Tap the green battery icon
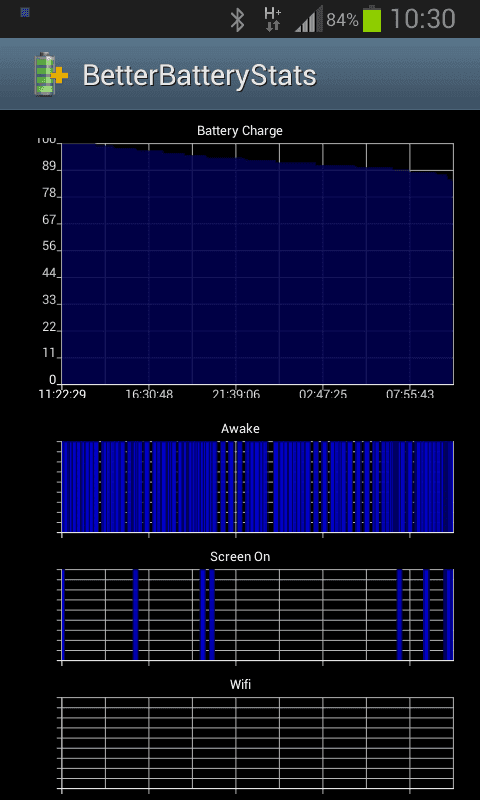Viewport: 480px width, 800px height. coord(372,19)
